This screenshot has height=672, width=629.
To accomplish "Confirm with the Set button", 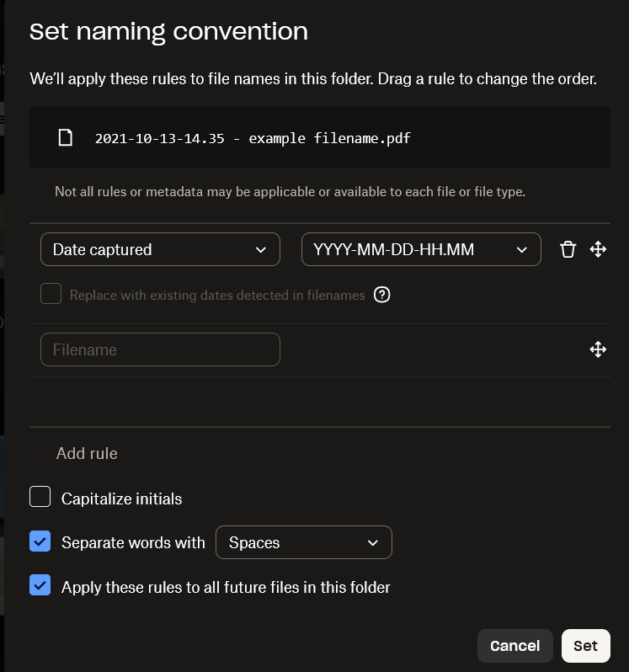I will pos(585,646).
